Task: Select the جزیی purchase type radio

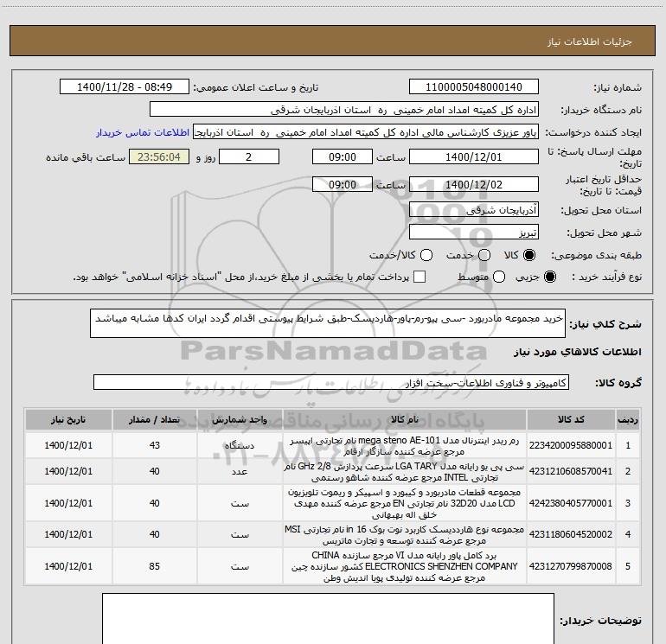Action: pyautogui.click(x=550, y=277)
